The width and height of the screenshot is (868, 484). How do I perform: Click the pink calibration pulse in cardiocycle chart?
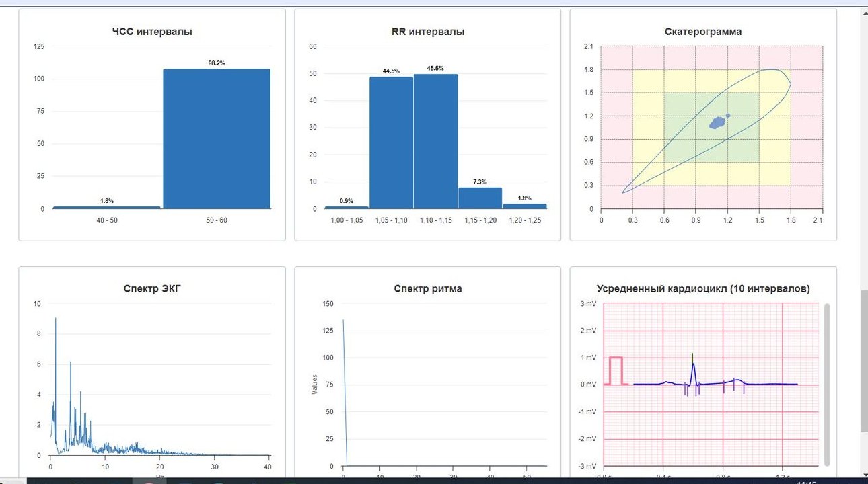[616, 370]
